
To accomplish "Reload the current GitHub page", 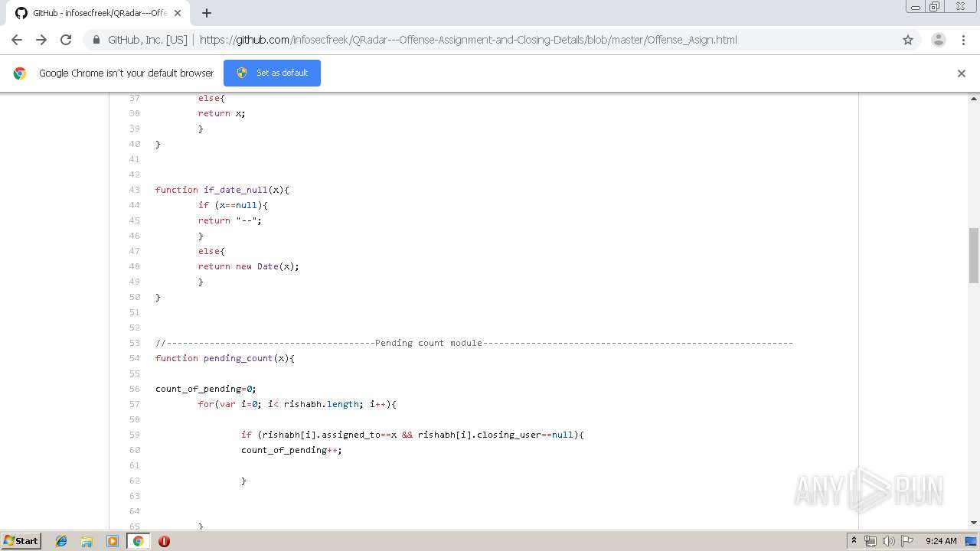I will click(66, 40).
